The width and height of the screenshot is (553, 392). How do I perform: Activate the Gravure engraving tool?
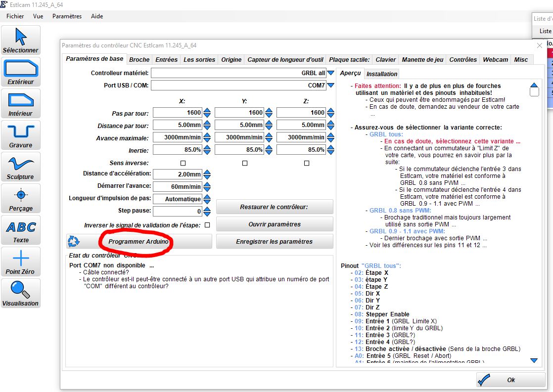pos(20,135)
